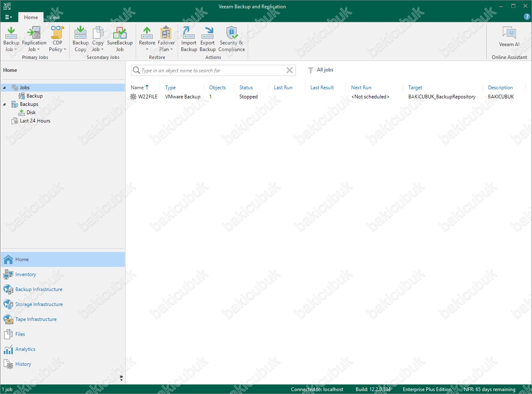Switch to the Home ribbon tab
This screenshot has height=394, width=532.
(x=31, y=17)
